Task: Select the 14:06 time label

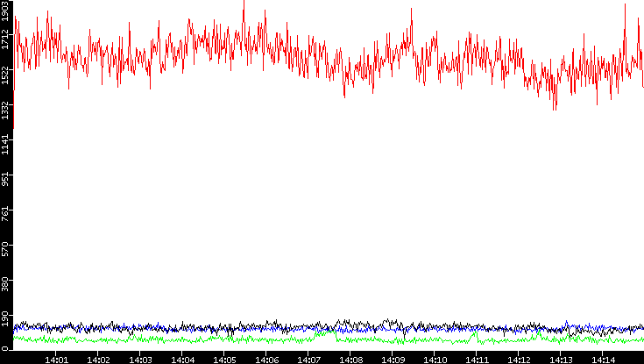Action: (x=266, y=360)
